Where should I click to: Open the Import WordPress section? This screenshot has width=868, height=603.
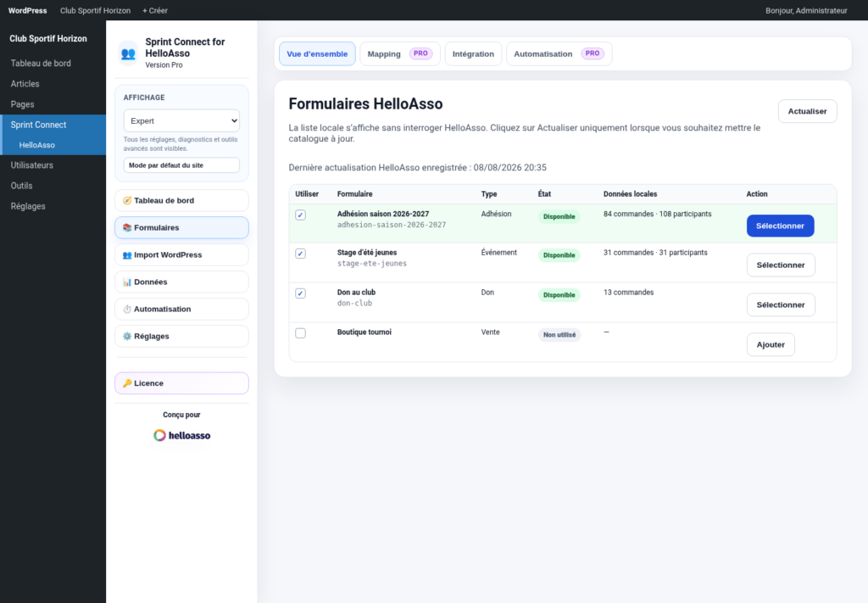click(x=181, y=254)
